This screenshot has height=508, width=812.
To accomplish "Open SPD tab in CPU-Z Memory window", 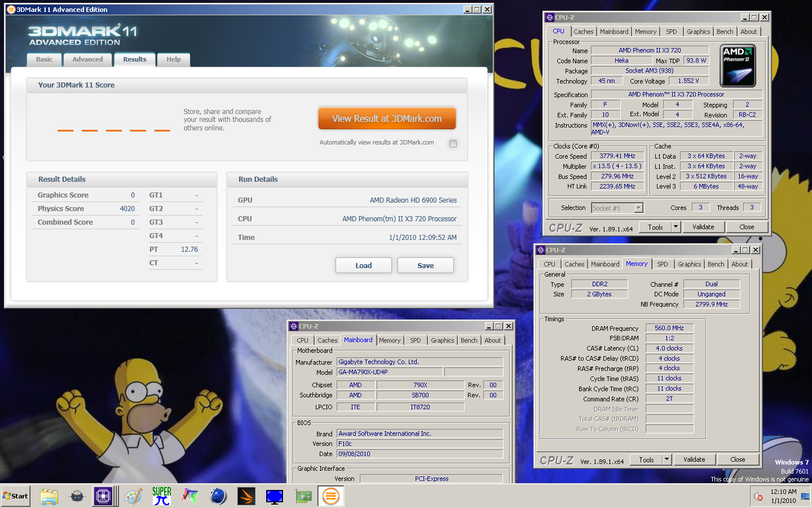I will click(663, 264).
